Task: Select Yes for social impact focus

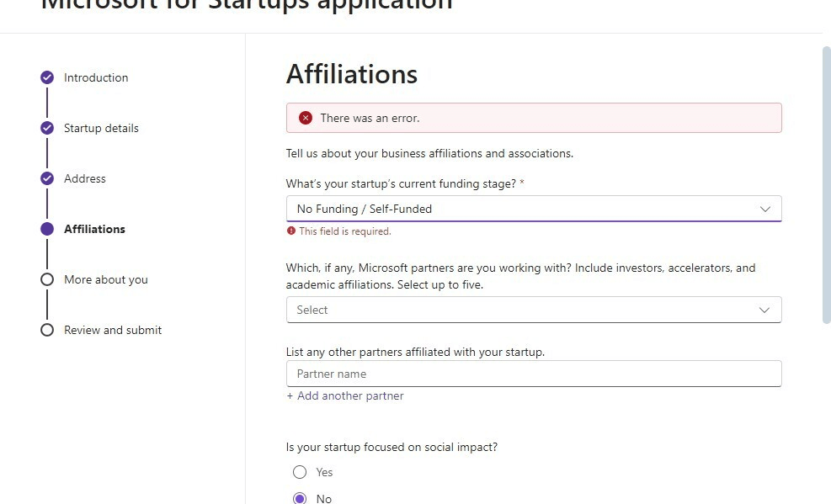Action: coord(300,472)
